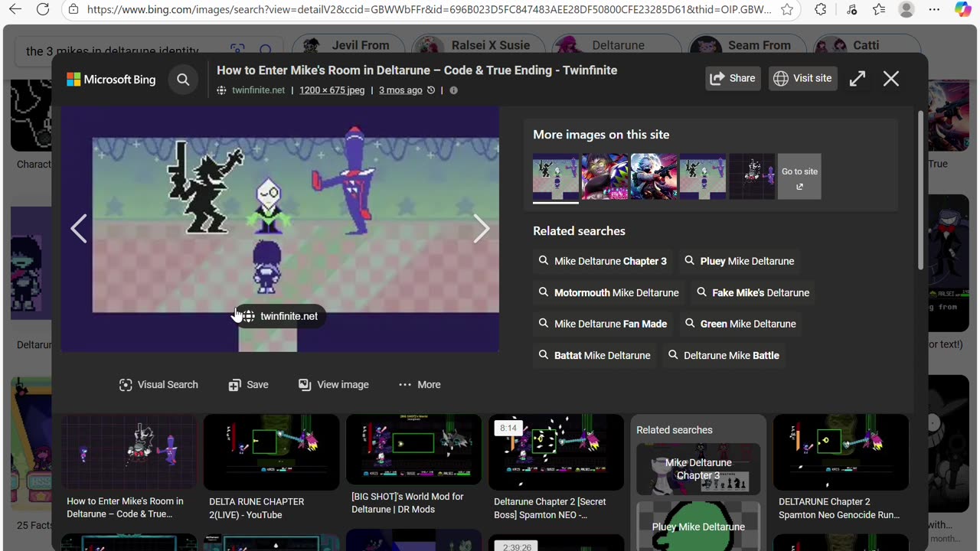Open the How to Enter Mike's Room result thumbnail
Screen dimensions: 980x551
tap(129, 452)
